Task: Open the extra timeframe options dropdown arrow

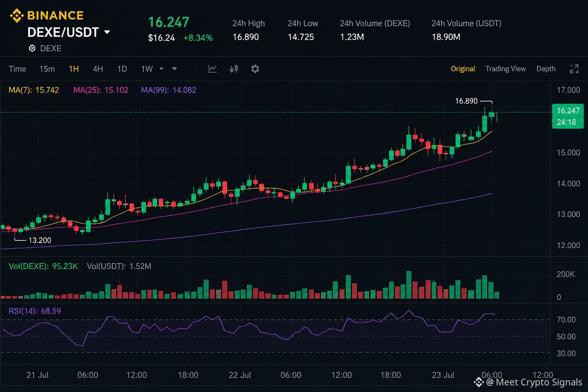Action: coord(175,69)
